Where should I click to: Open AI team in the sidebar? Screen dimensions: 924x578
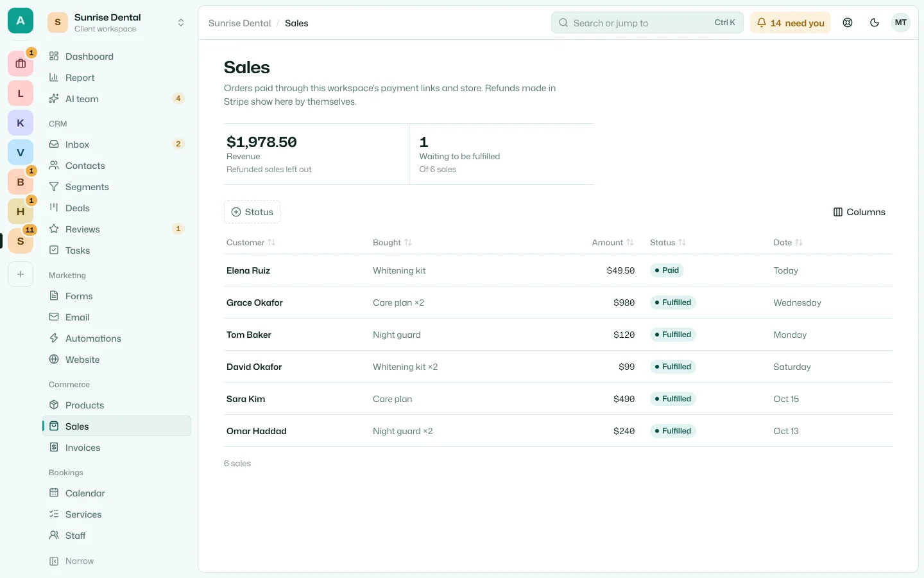(x=117, y=99)
